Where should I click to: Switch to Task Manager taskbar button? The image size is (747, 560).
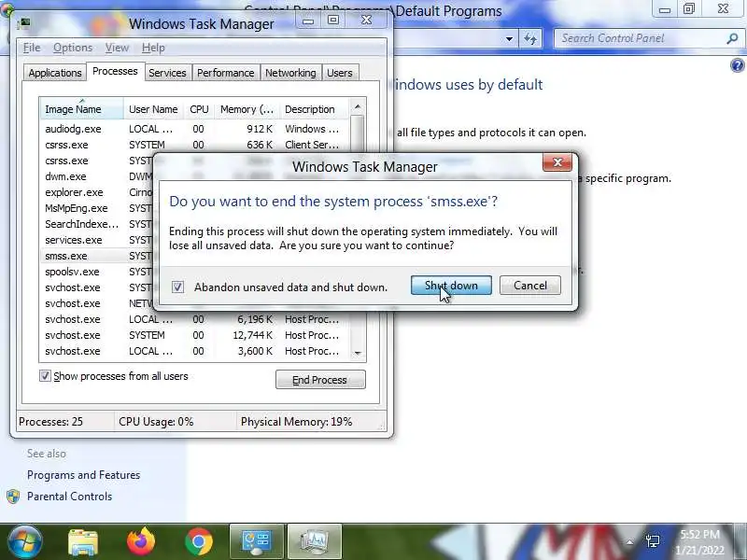click(x=315, y=542)
